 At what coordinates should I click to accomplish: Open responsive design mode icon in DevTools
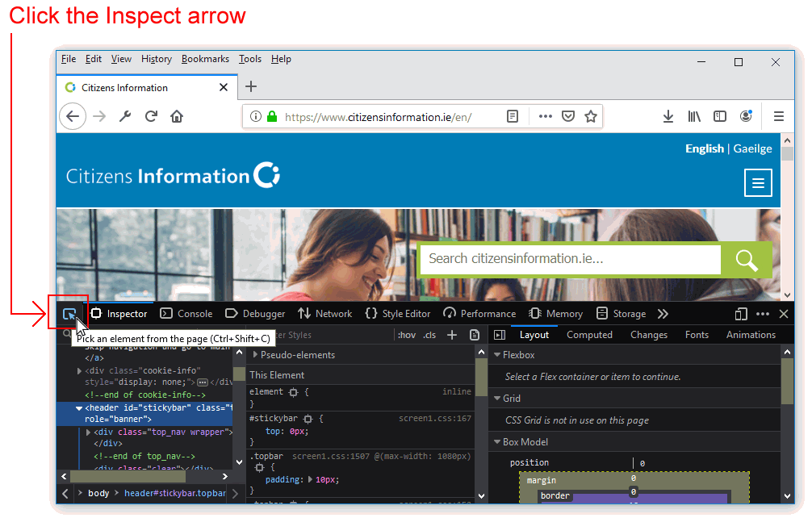741,314
